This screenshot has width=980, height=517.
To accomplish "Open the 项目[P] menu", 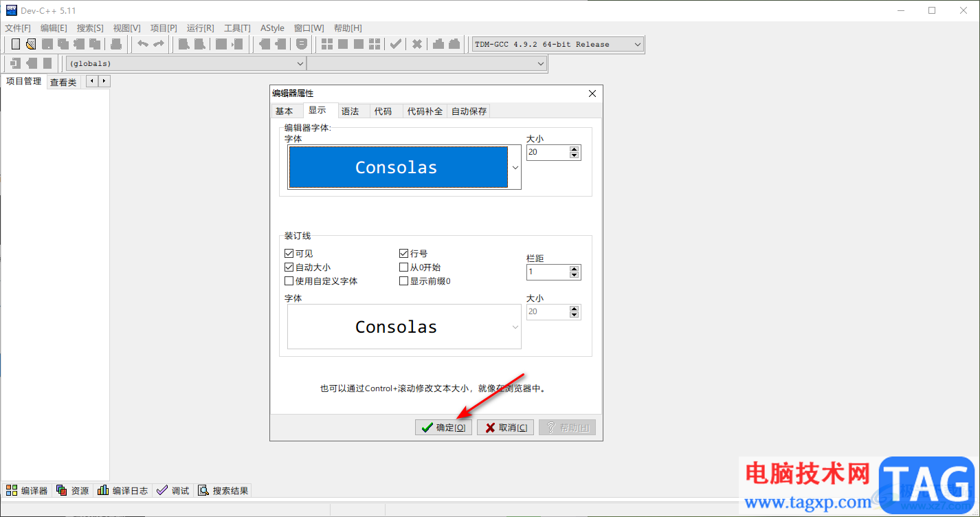I will click(164, 28).
